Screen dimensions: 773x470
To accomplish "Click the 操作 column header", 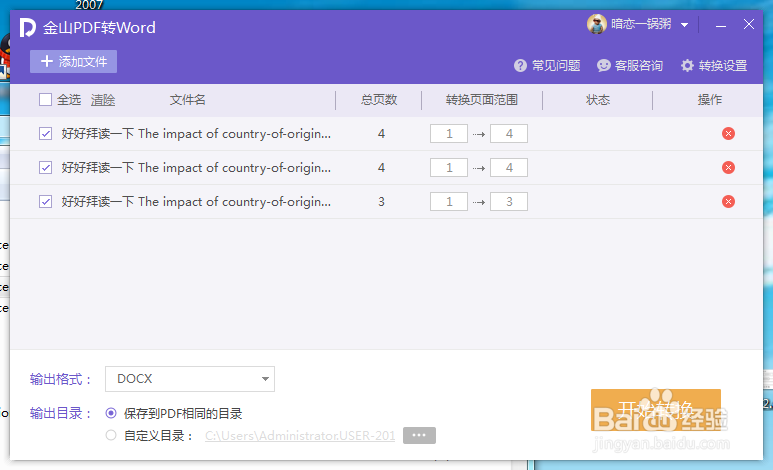I will pos(709,100).
